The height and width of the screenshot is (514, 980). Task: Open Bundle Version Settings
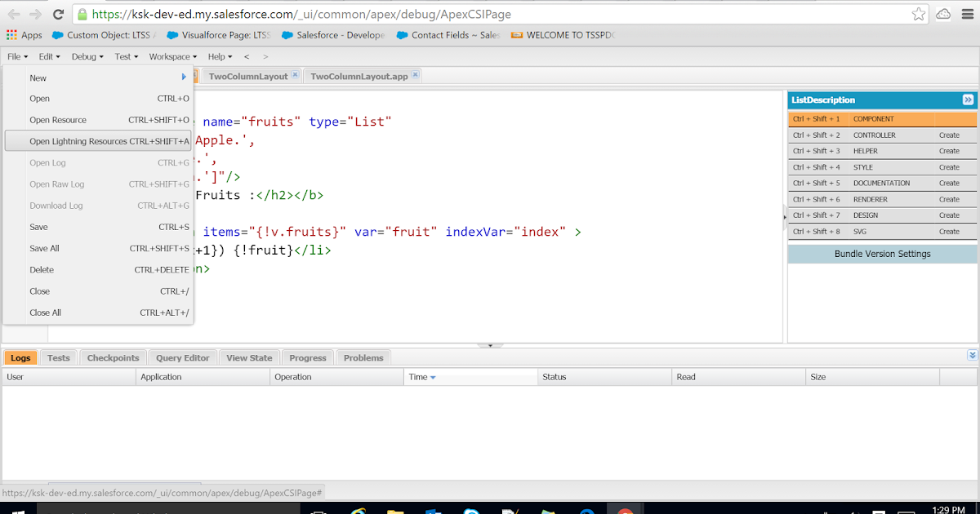pos(882,254)
